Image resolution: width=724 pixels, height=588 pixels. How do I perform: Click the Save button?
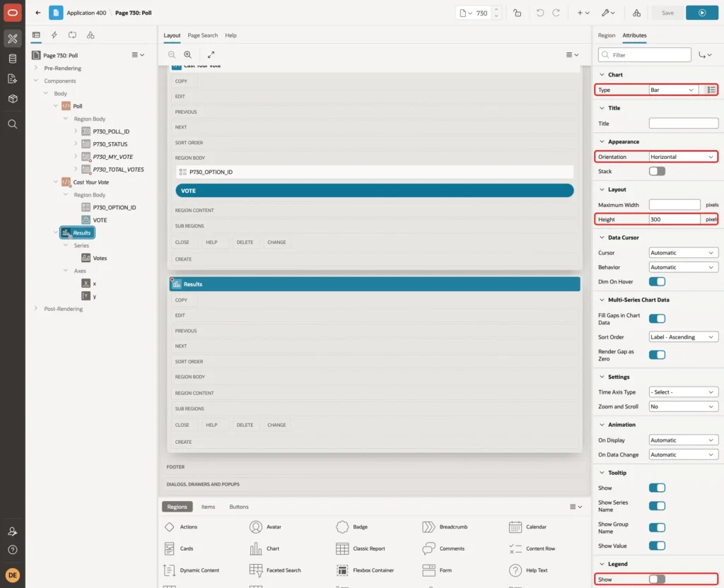click(667, 13)
